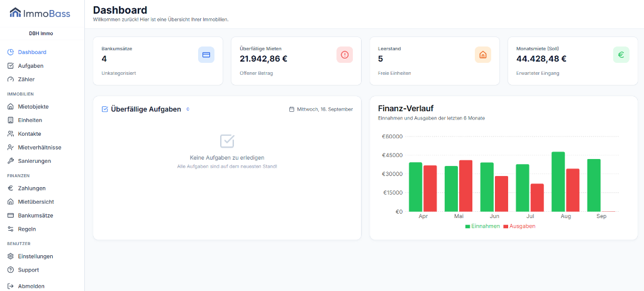This screenshot has width=644, height=291.
Task: Click the checkbox icon before Überfällige Aufgaben heading
Action: pos(105,109)
